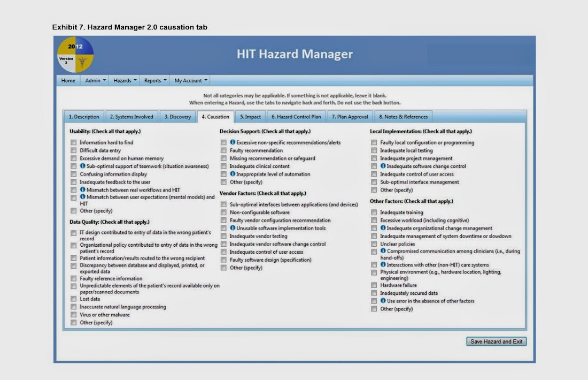Check Difficult data entry
The image size is (588, 380).
(x=74, y=150)
